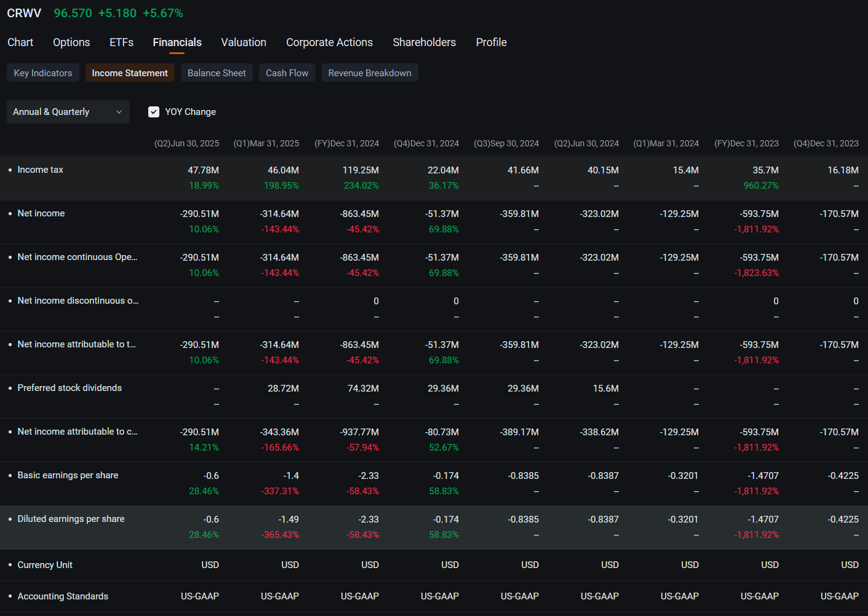
Task: Expand the Income tax row details
Action: pyautogui.click(x=40, y=170)
